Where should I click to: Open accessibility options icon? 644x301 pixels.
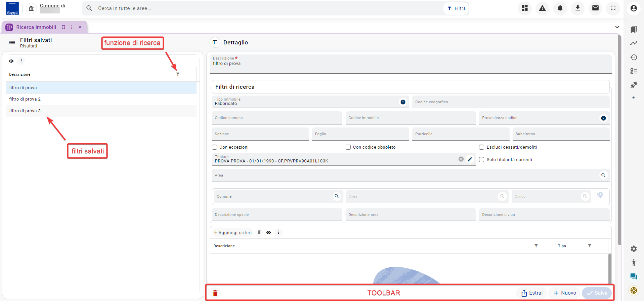634,263
